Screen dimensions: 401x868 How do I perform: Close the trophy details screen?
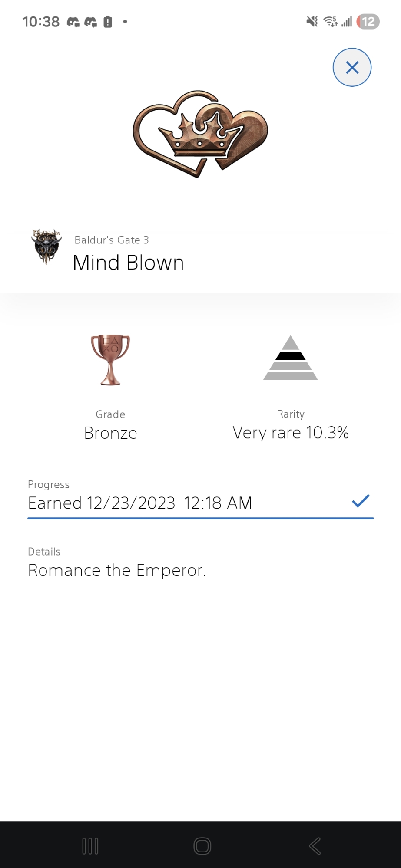click(352, 67)
